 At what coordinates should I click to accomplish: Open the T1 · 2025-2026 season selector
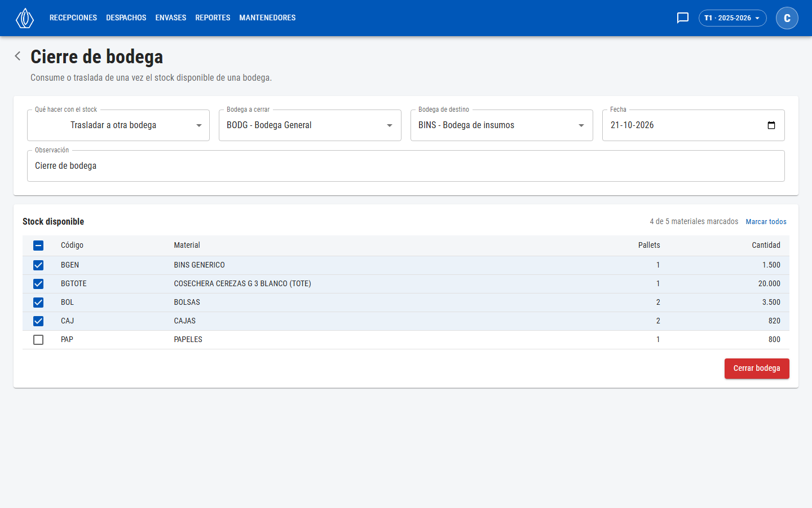pyautogui.click(x=732, y=18)
